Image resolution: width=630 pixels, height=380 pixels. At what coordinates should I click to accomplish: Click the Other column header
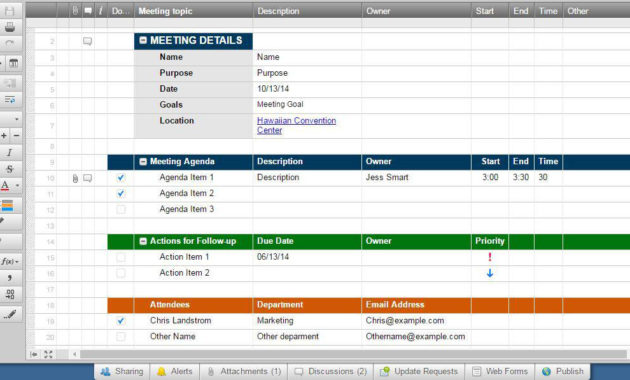tap(596, 11)
